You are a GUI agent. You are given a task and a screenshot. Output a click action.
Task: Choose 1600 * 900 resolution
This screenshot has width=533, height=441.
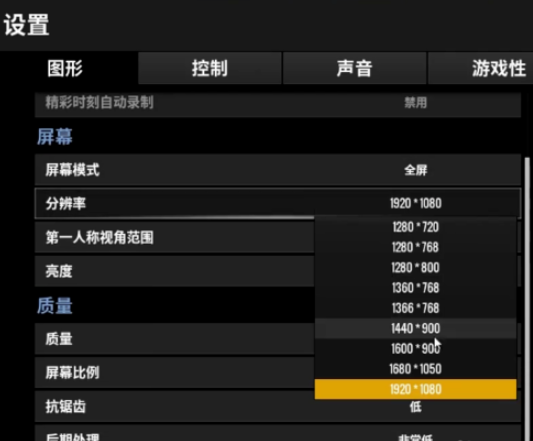(x=415, y=349)
